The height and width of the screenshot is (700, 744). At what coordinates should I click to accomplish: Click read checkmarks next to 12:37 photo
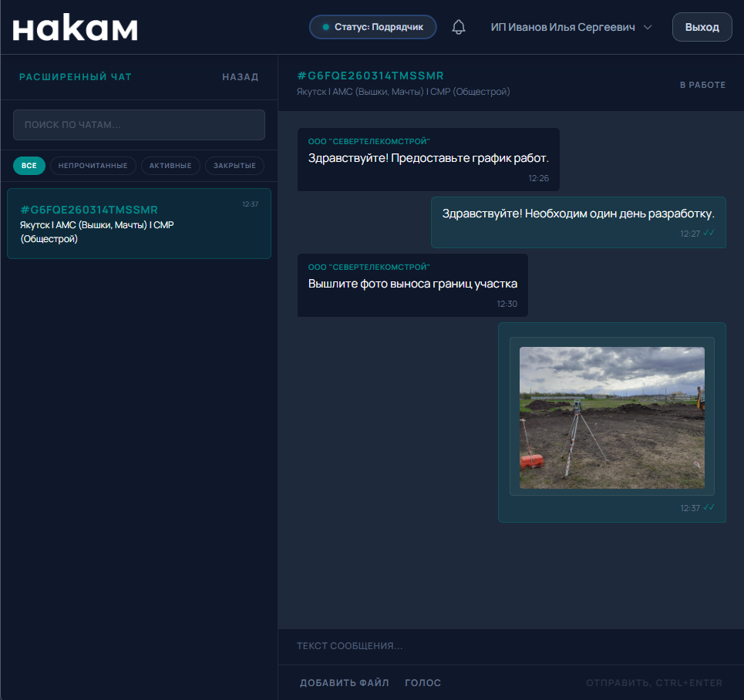coord(709,507)
